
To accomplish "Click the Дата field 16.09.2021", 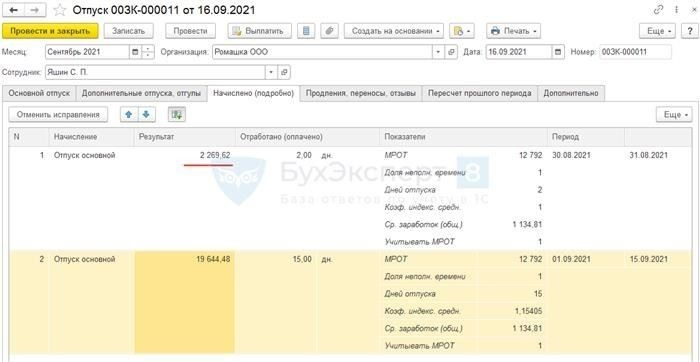I will tap(519, 52).
